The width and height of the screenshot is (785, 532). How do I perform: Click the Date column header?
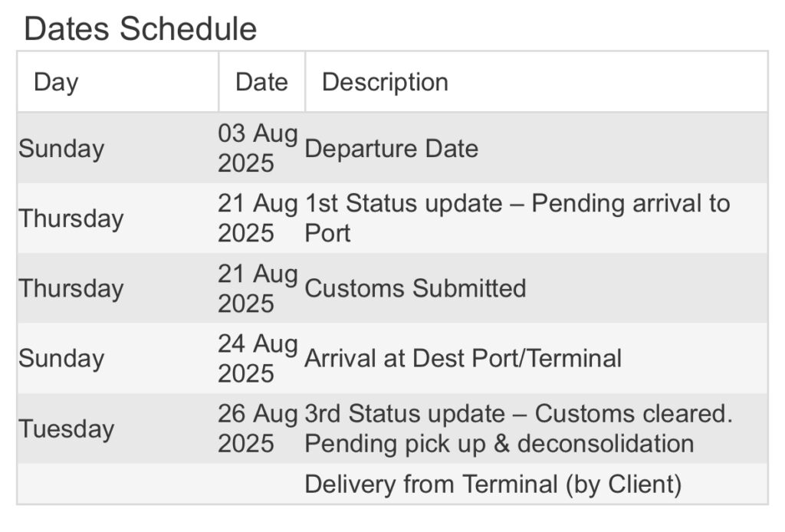click(261, 82)
